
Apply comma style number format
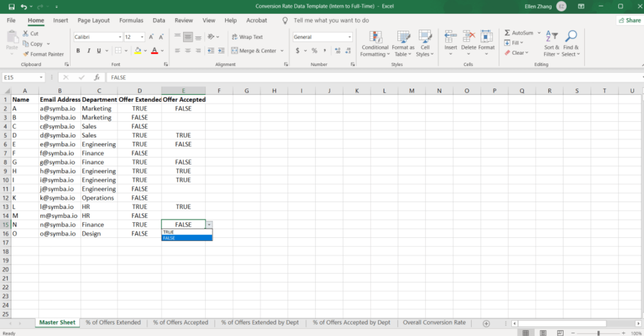(x=325, y=51)
